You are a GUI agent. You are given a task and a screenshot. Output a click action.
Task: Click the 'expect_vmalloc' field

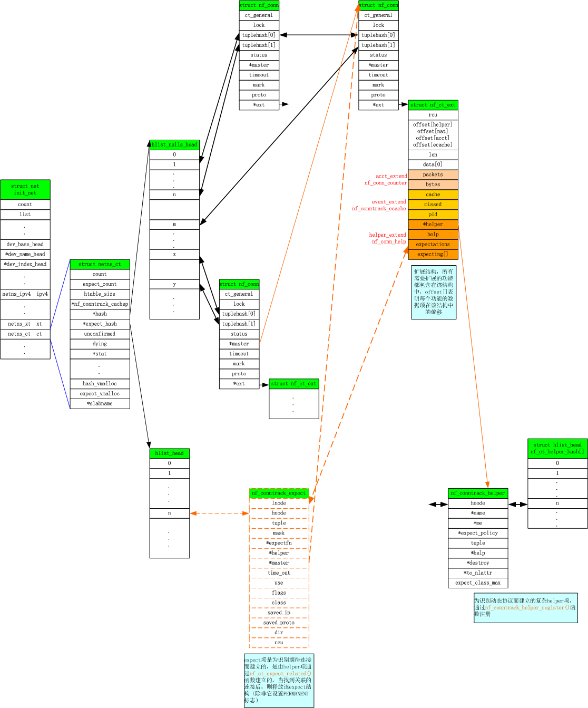pyautogui.click(x=100, y=394)
